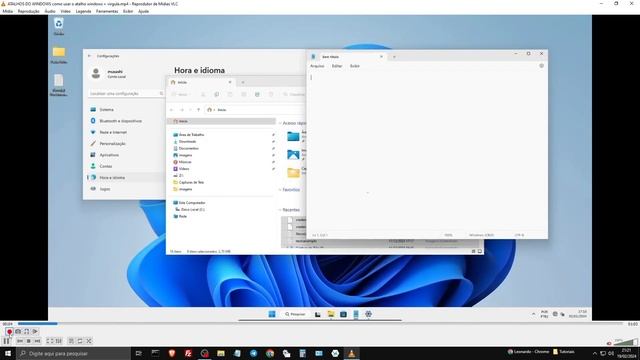Viewport: 640px width, 360px height.
Task: Click the elapsed time label in VLC
Action: [x=7, y=324]
